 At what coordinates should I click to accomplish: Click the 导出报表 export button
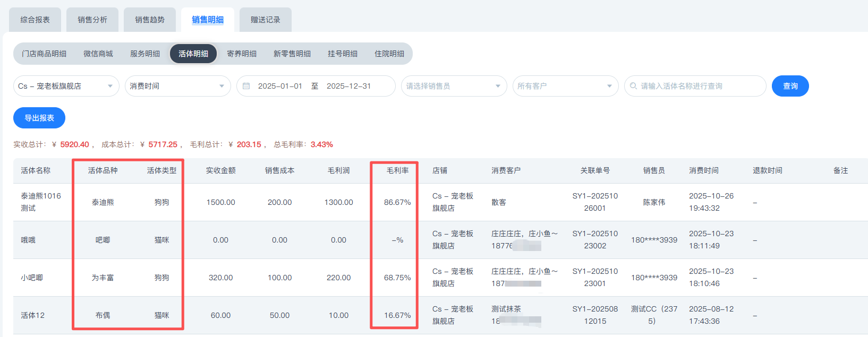click(39, 118)
